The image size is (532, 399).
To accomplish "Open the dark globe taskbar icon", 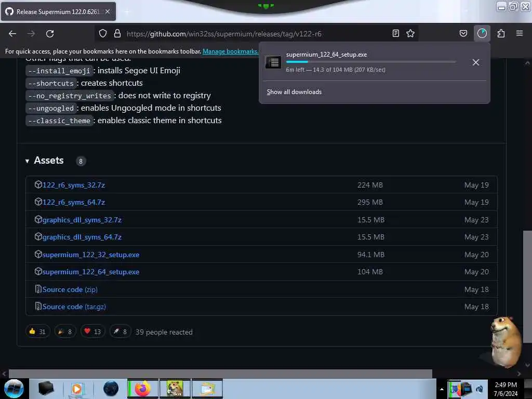I will [111, 389].
